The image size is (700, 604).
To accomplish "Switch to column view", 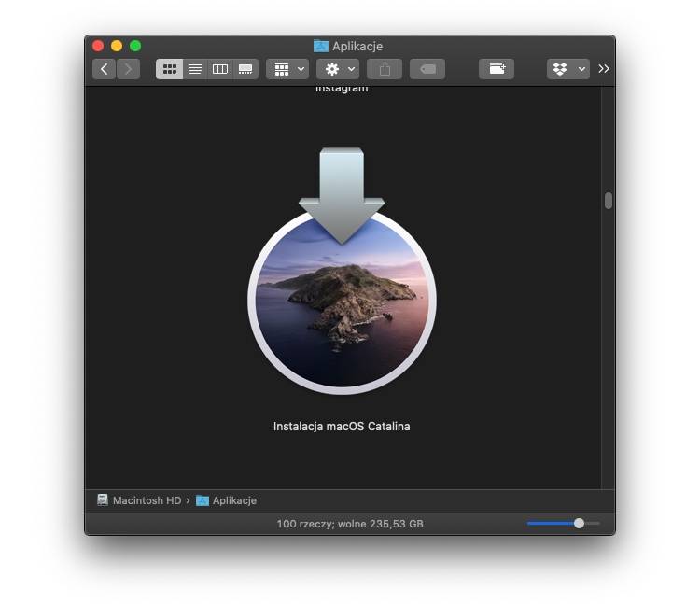I will point(220,69).
